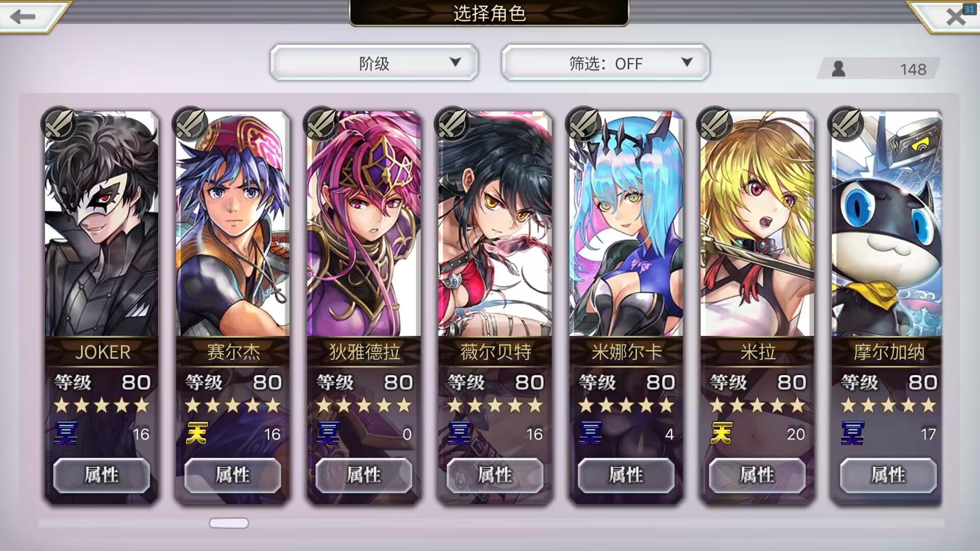Select the 天 element icon on 米拉 card
This screenshot has width=980, height=551.
click(721, 433)
